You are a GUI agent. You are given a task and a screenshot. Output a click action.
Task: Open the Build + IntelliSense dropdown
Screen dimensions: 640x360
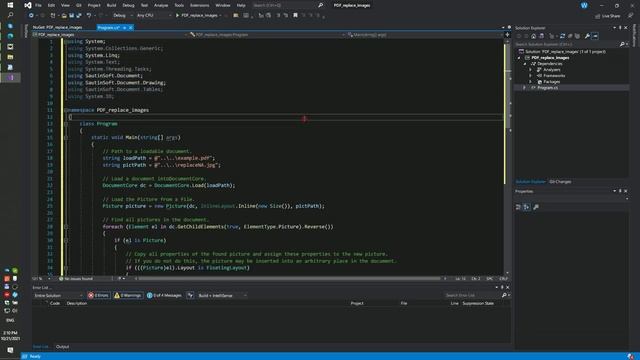(x=222, y=295)
